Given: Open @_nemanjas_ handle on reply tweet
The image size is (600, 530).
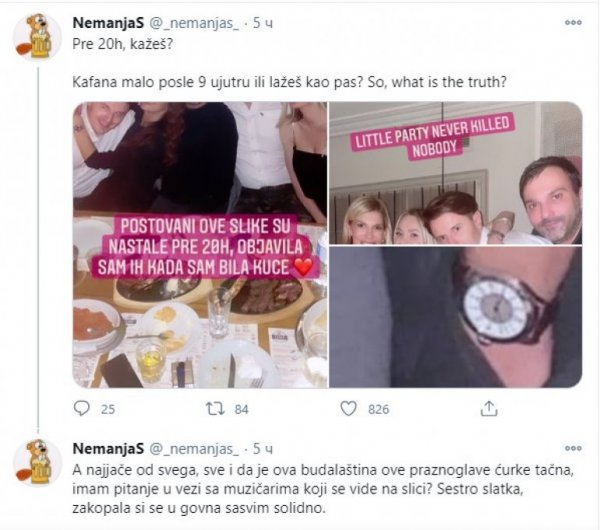Looking at the screenshot, I should (194, 449).
